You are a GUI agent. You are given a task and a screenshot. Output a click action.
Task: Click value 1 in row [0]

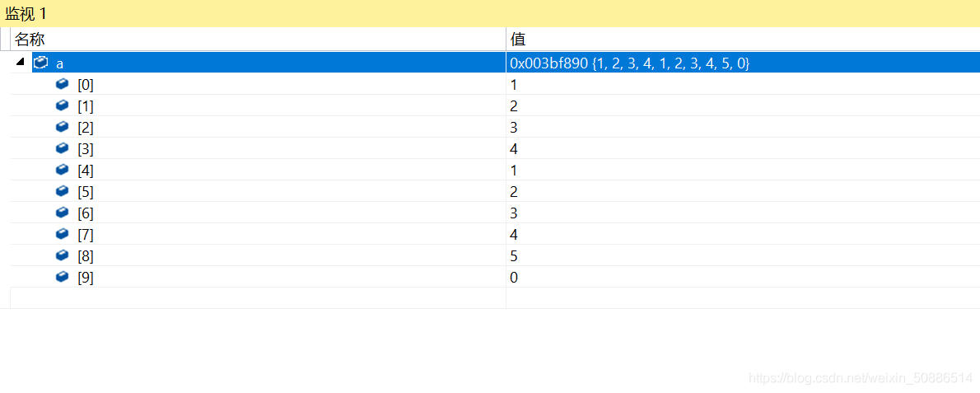514,84
